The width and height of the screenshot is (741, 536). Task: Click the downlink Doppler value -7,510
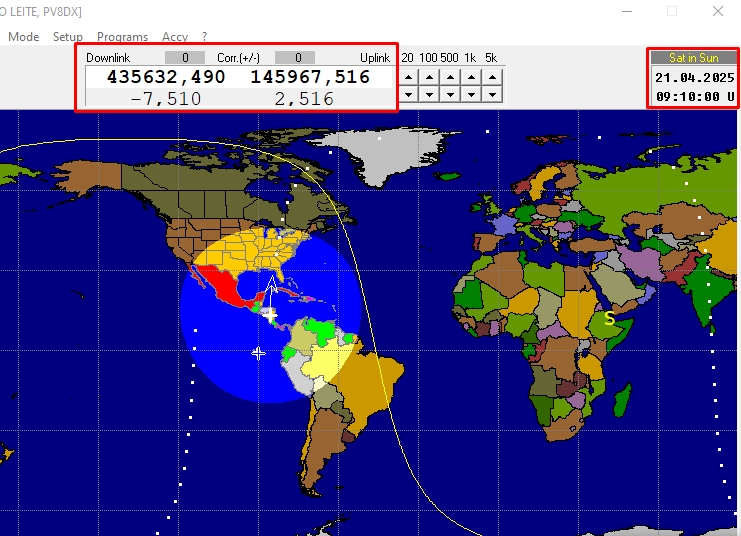tap(166, 99)
